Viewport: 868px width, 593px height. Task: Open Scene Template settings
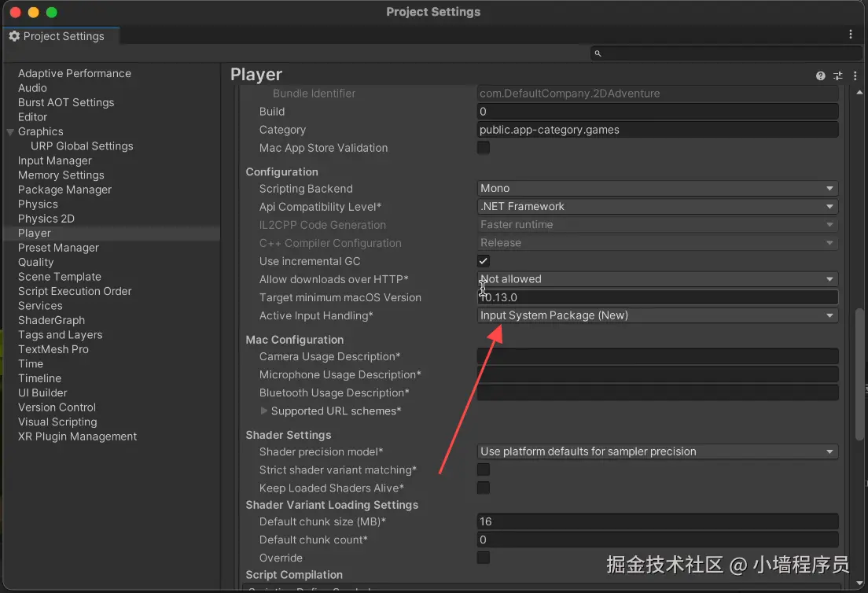(x=59, y=277)
